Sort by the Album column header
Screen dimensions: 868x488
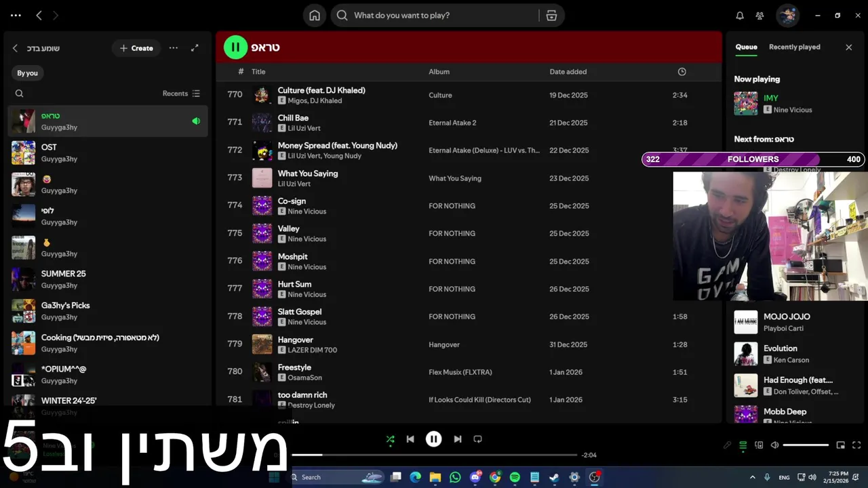(439, 72)
